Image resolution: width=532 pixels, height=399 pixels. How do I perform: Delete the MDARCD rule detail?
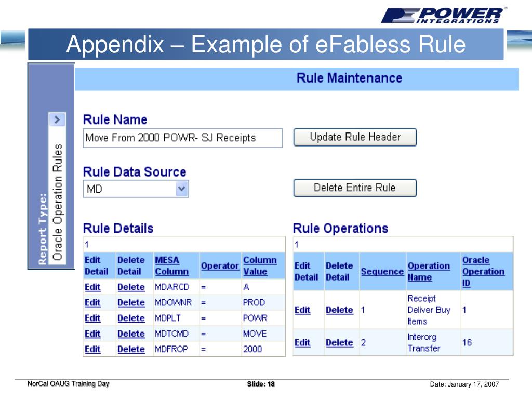point(131,287)
